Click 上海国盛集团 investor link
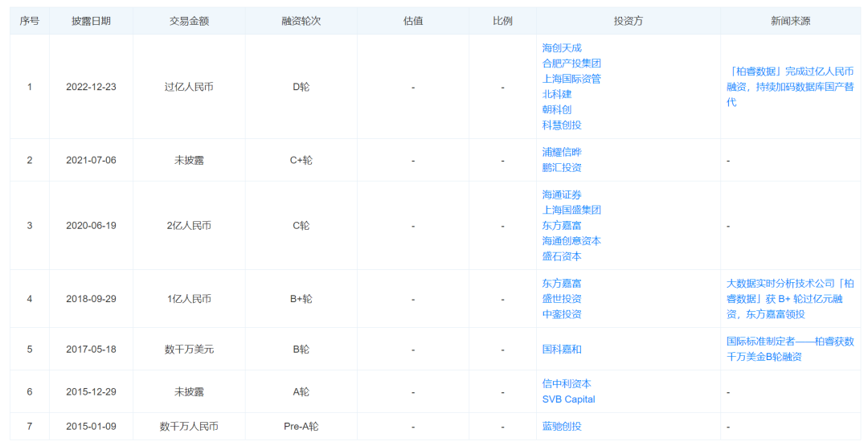The image size is (868, 446). tap(571, 211)
